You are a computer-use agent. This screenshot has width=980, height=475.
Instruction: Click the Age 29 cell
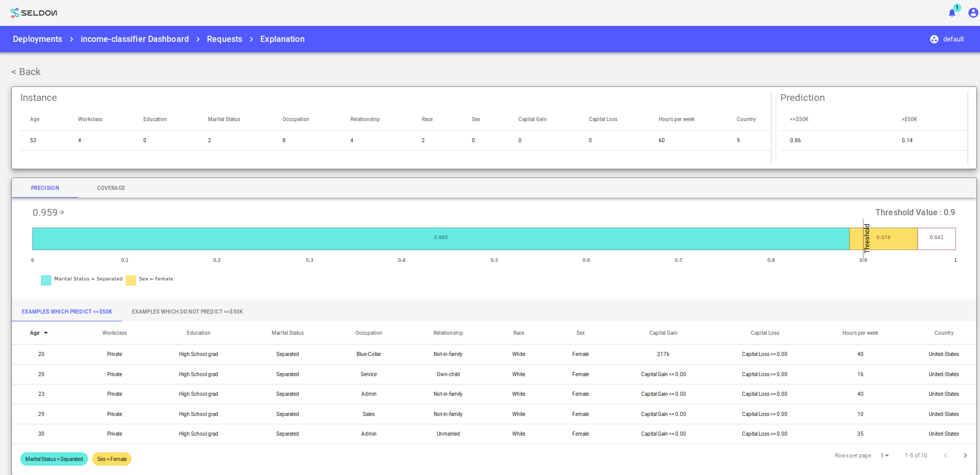tap(41, 414)
